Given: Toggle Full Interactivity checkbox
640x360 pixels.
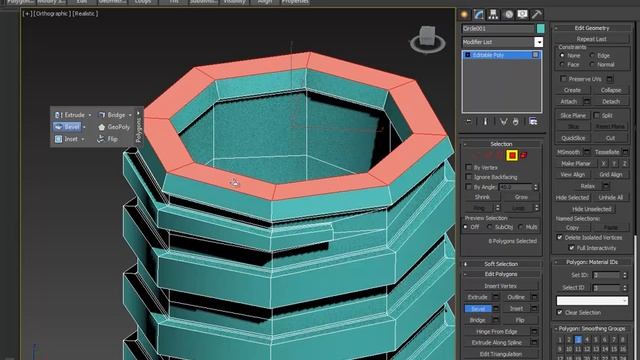Looking at the screenshot, I should pyautogui.click(x=571, y=248).
